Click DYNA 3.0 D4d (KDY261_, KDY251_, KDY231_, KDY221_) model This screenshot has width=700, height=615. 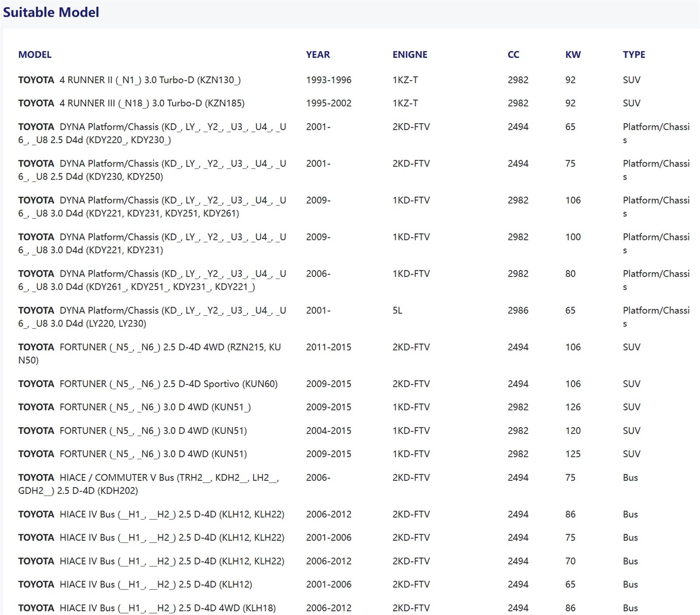point(152,280)
